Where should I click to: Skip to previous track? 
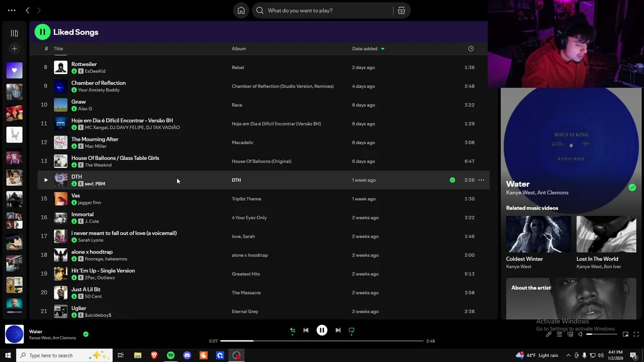pyautogui.click(x=306, y=330)
